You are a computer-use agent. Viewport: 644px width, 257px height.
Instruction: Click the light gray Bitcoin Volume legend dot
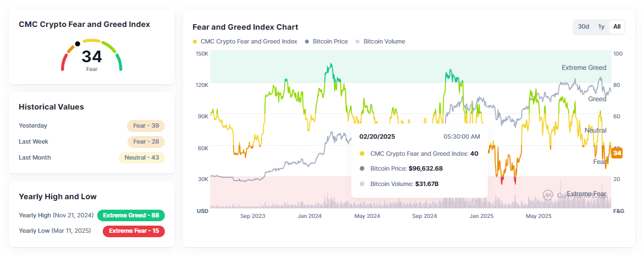coord(358,42)
